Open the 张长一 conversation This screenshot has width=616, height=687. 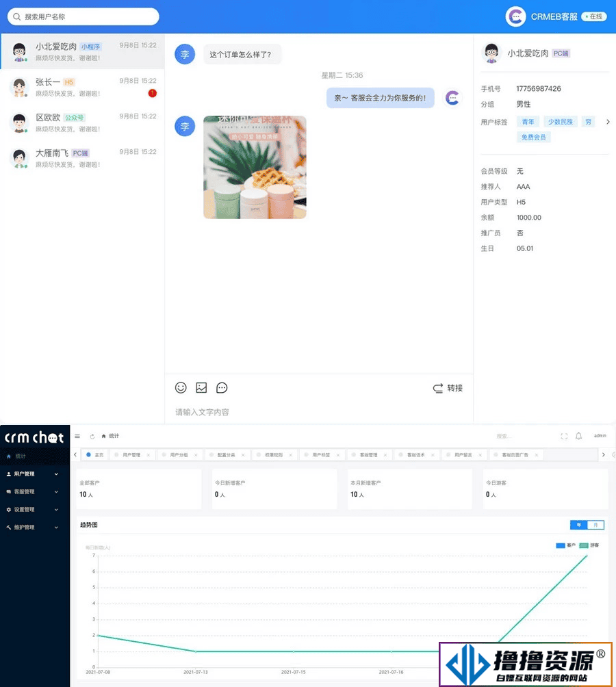click(x=82, y=87)
